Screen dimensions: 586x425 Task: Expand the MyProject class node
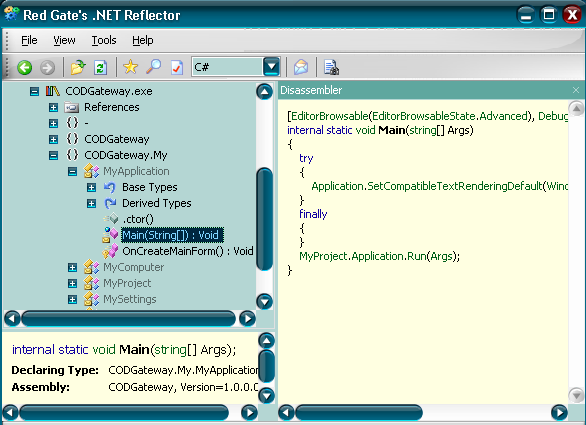(73, 284)
